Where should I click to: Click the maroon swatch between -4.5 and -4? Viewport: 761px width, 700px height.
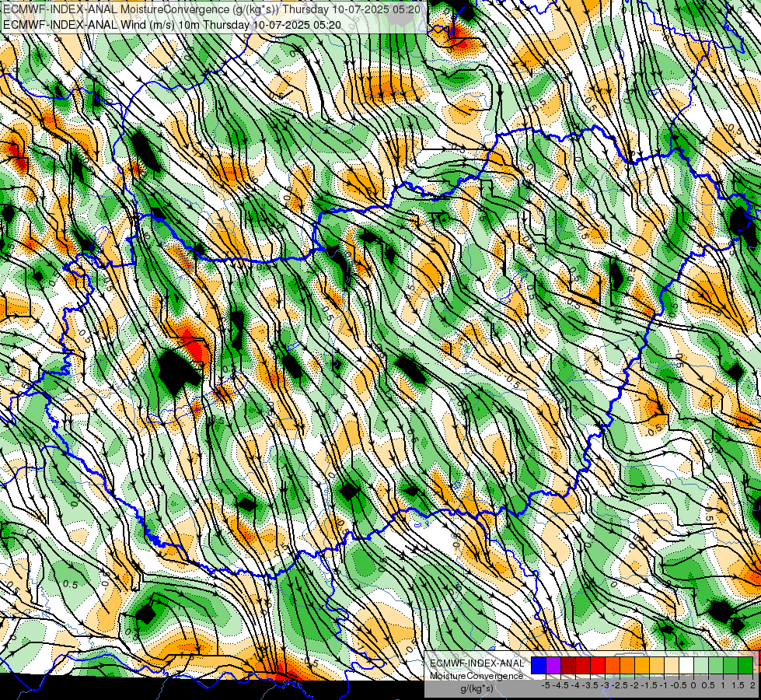[x=568, y=666]
